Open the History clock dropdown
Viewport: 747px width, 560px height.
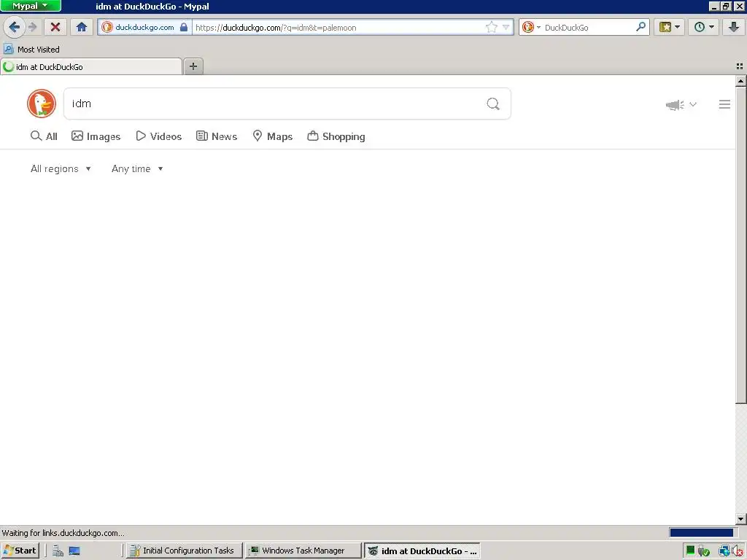pyautogui.click(x=704, y=27)
